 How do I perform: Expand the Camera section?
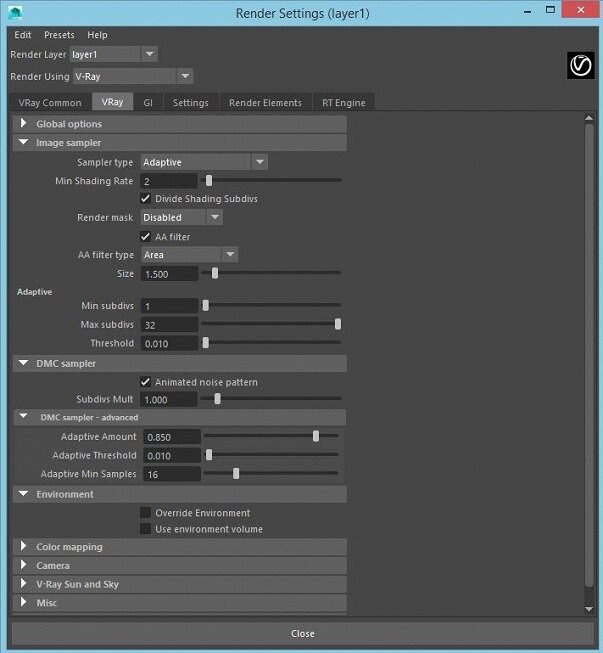(x=180, y=566)
